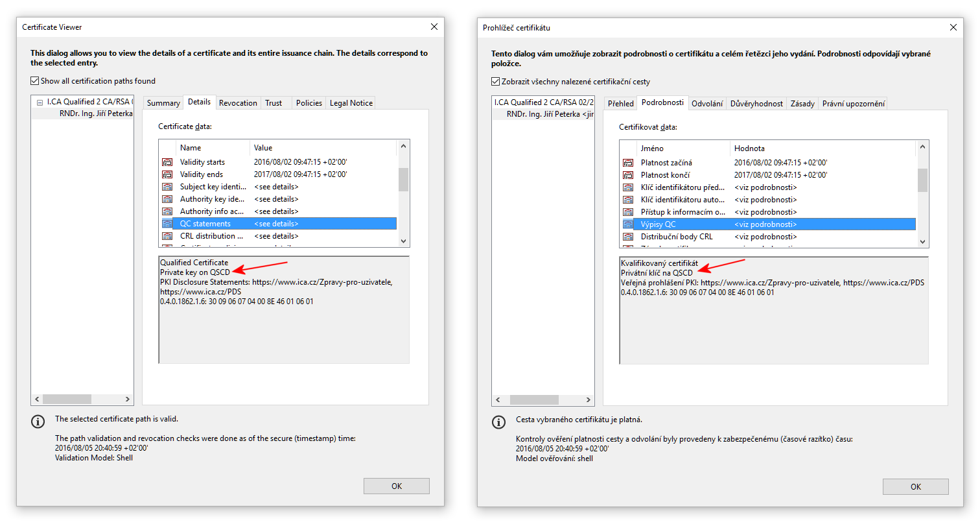
Task: Click the icon next to Přístup k informacím o...
Action: pyautogui.click(x=628, y=212)
